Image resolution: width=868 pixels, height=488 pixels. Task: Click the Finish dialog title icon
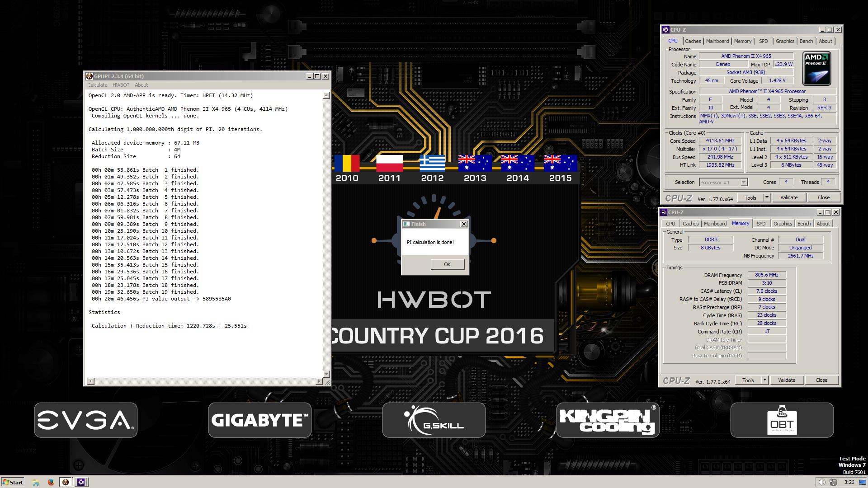point(406,224)
